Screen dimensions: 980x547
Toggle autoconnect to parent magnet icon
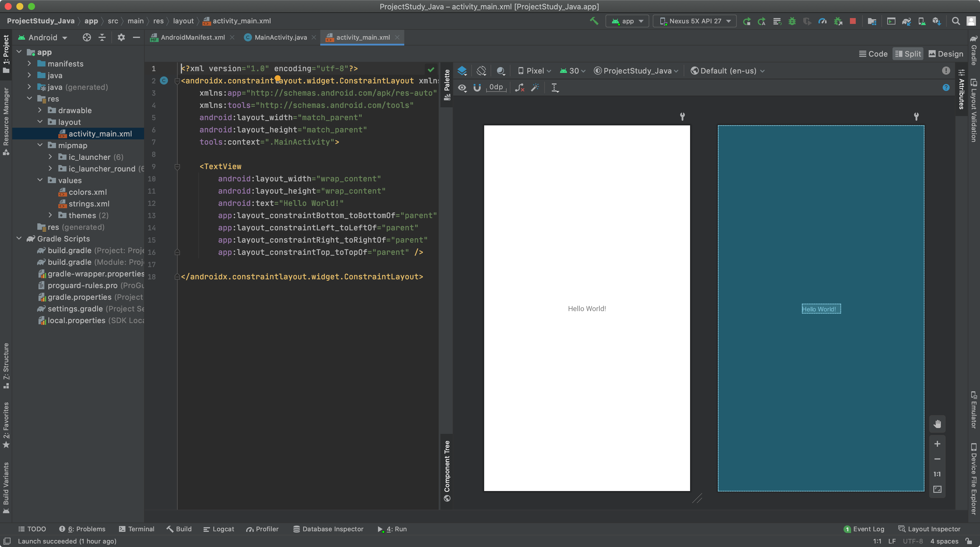[477, 87]
